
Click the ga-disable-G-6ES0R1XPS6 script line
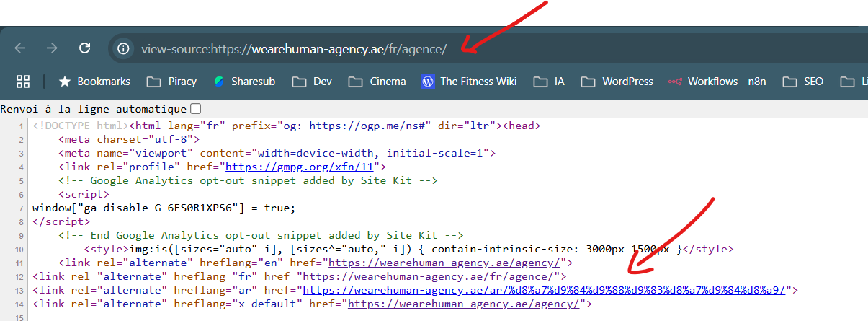click(164, 208)
